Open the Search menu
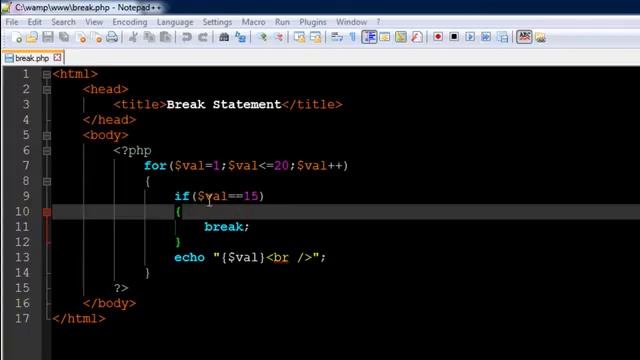The width and height of the screenshot is (640, 360). point(63,22)
